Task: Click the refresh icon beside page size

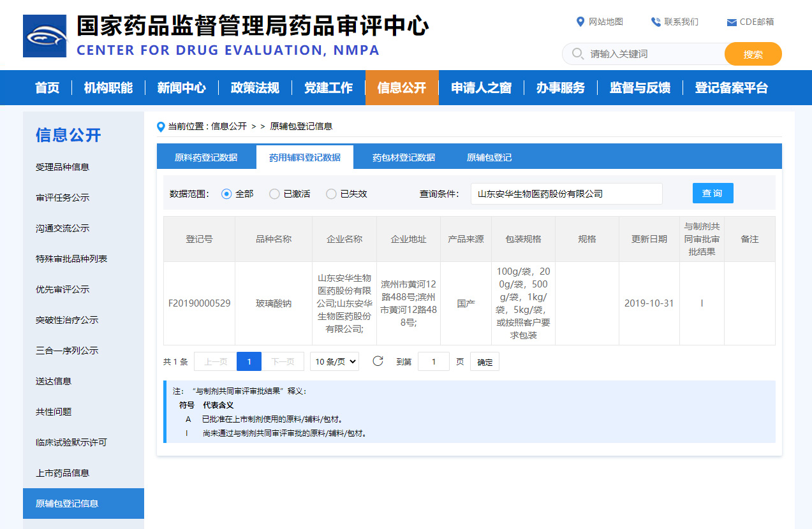Action: (x=378, y=361)
